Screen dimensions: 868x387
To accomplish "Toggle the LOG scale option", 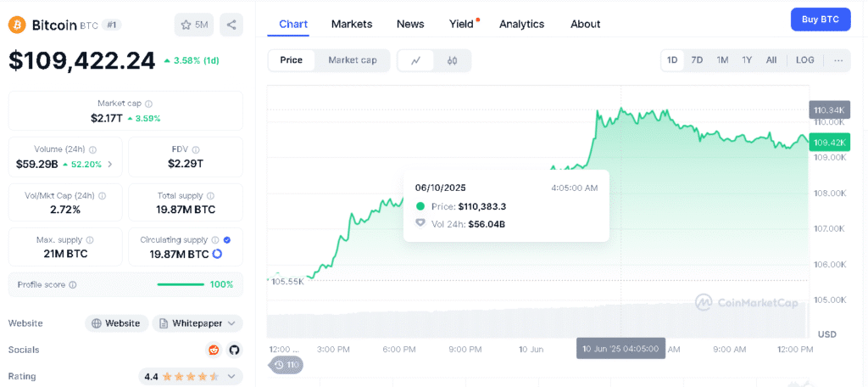I will pyautogui.click(x=804, y=60).
